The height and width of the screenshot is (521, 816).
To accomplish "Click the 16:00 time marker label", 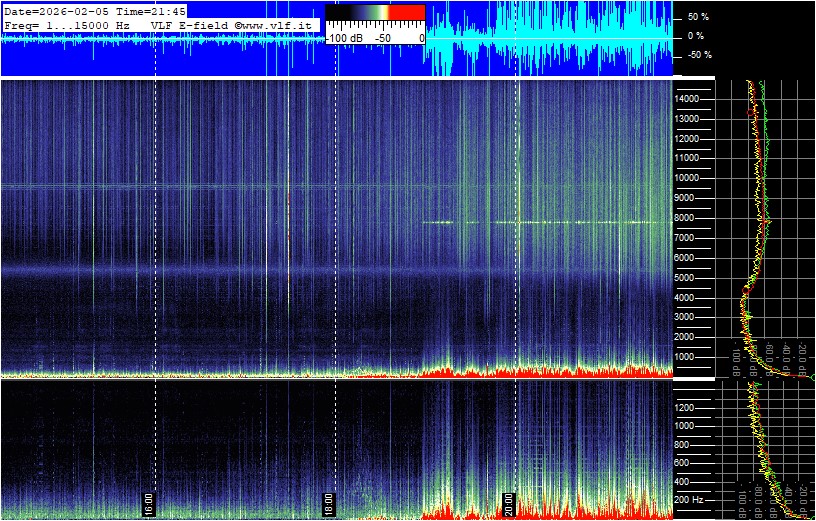I will tap(148, 501).
